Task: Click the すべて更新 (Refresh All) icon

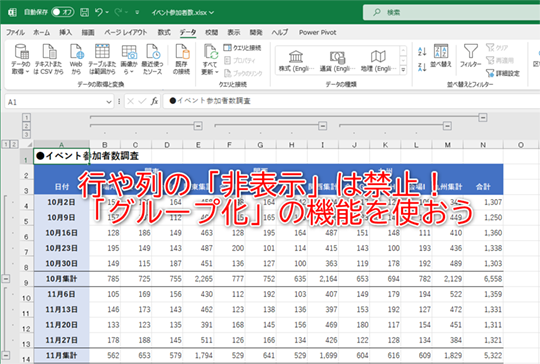Action: click(210, 59)
